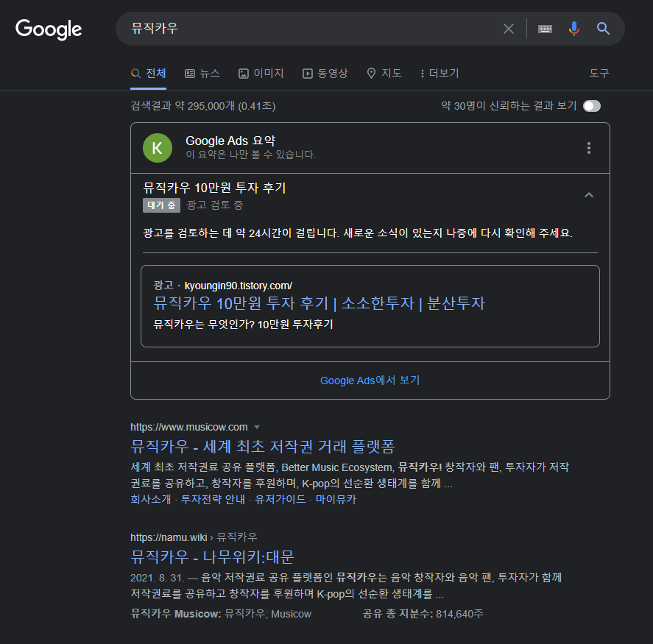Switch to the 지도 tab
This screenshot has width=653, height=644.
coord(384,74)
